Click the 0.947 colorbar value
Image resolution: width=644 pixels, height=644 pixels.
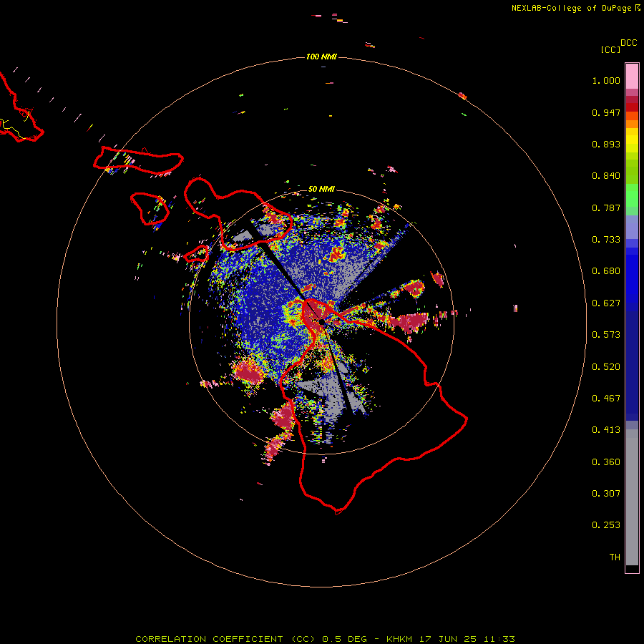point(606,112)
